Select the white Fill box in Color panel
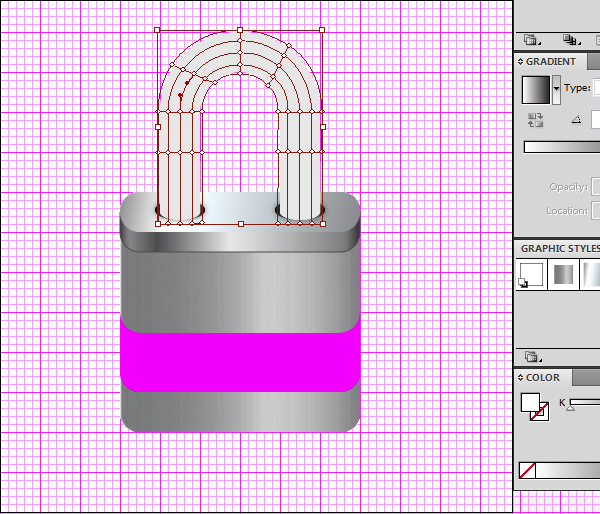Screen dimensions: 600x514 click(530, 403)
